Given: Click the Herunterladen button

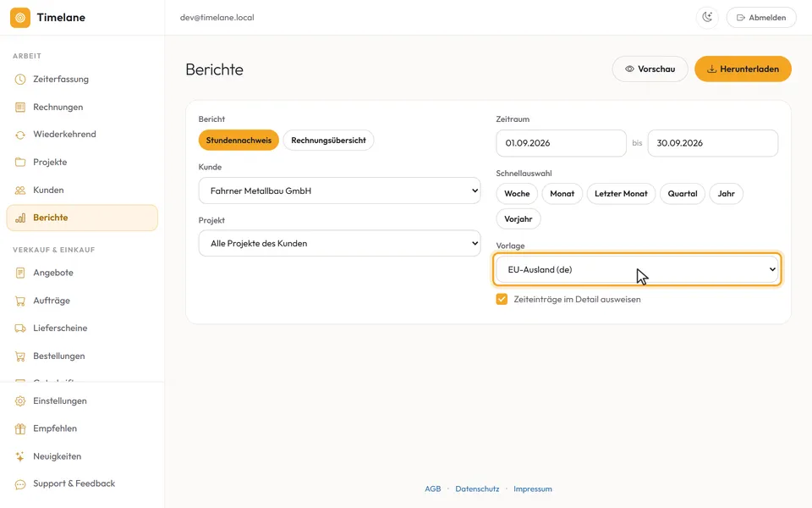Looking at the screenshot, I should [x=743, y=69].
